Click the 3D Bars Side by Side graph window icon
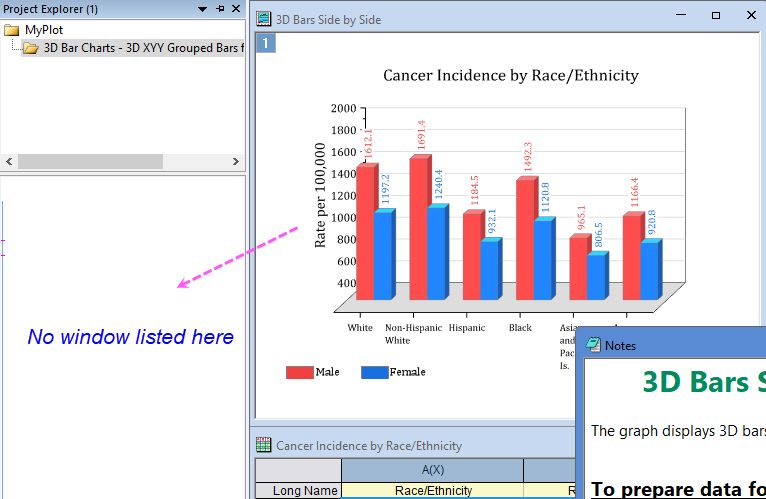The width and height of the screenshot is (766, 499). click(264, 17)
